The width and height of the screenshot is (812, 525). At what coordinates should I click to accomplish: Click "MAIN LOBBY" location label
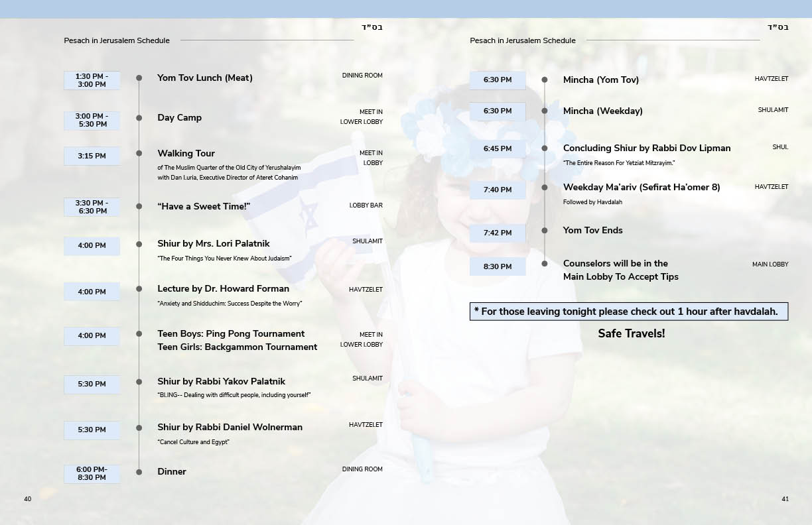[770, 264]
